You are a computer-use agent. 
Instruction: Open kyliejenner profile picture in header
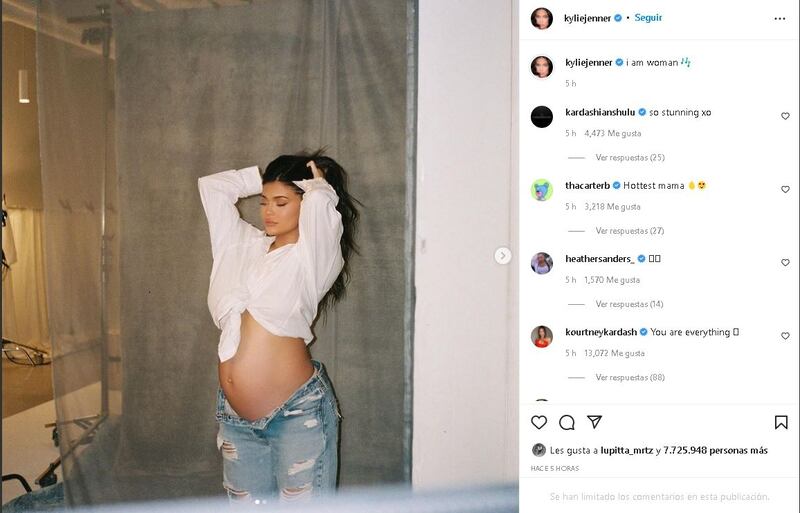coord(541,18)
